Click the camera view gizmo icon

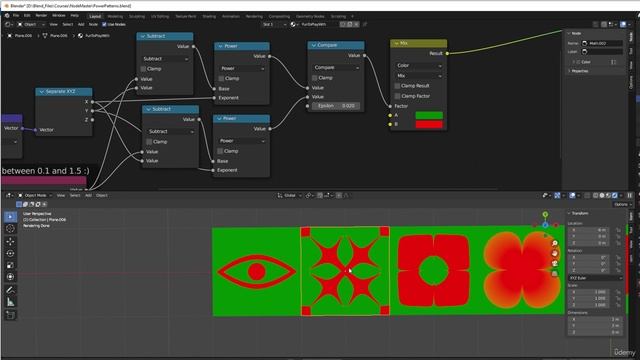click(x=555, y=263)
